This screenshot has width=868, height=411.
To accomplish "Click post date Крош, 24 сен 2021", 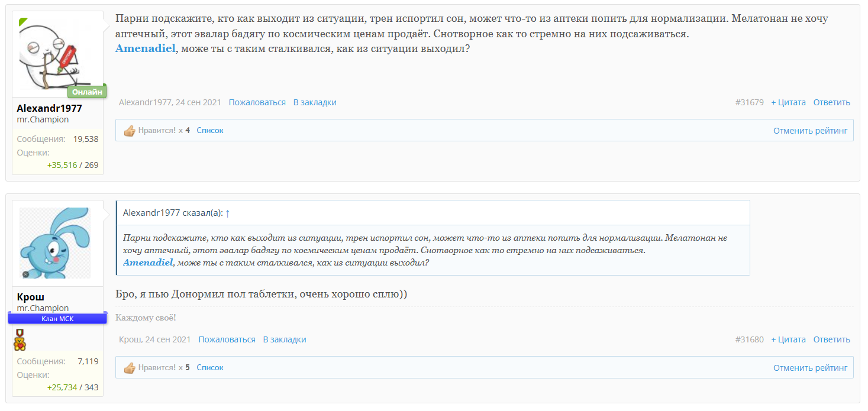I will [x=155, y=339].
